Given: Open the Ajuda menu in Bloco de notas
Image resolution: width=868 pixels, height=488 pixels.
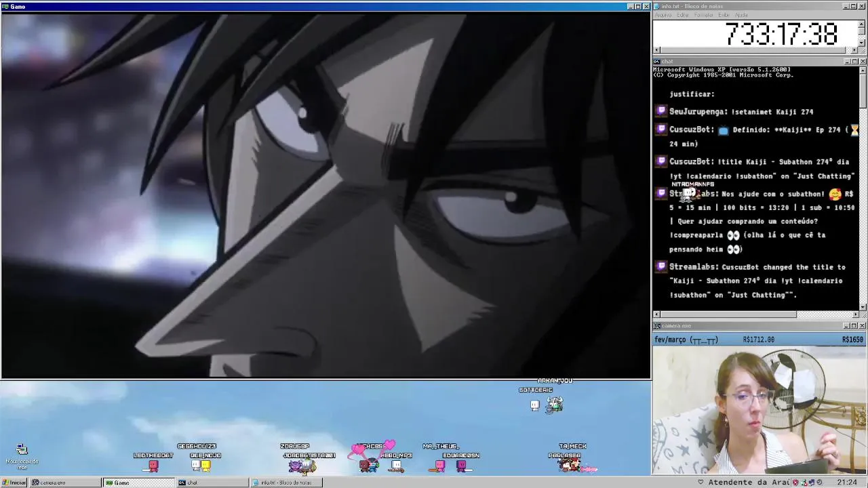Looking at the screenshot, I should point(741,15).
